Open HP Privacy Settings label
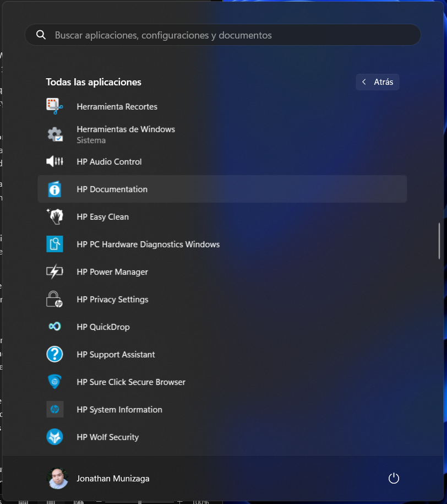The height and width of the screenshot is (504, 447). click(x=112, y=300)
